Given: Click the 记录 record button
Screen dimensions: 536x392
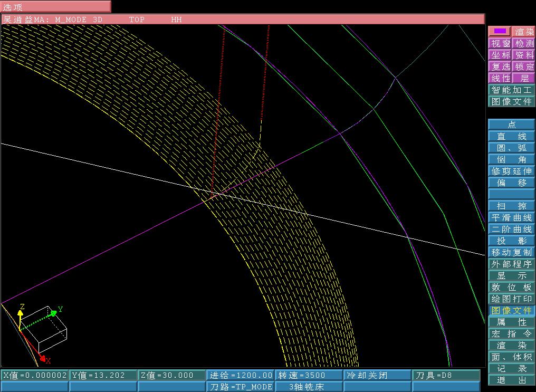Looking at the screenshot, I should (511, 368).
